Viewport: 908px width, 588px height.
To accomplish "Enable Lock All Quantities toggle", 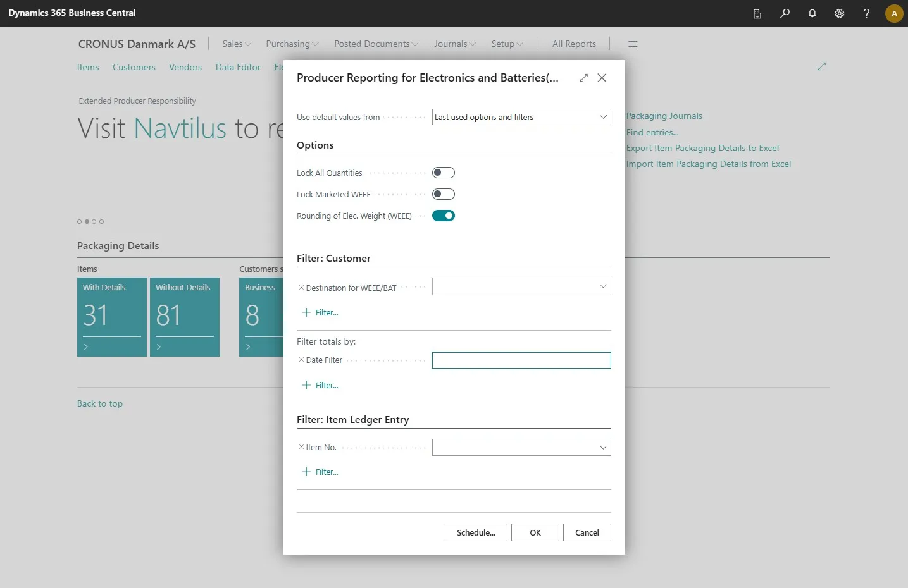I will (x=444, y=173).
